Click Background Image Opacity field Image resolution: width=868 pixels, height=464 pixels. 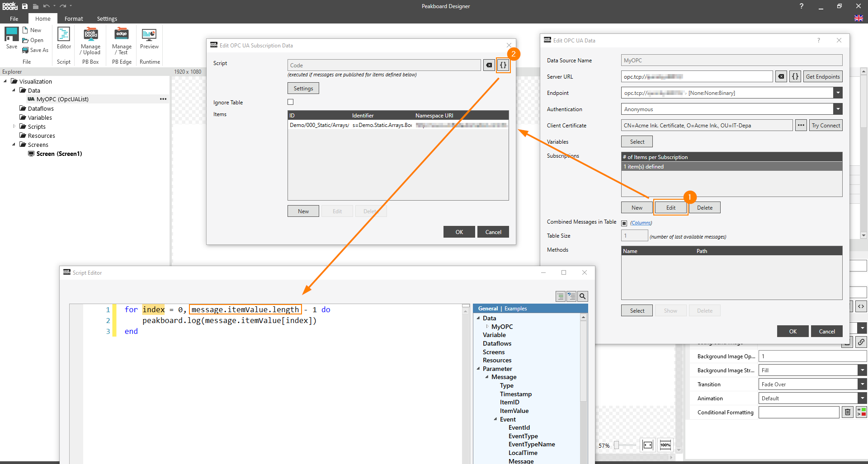[x=812, y=356]
